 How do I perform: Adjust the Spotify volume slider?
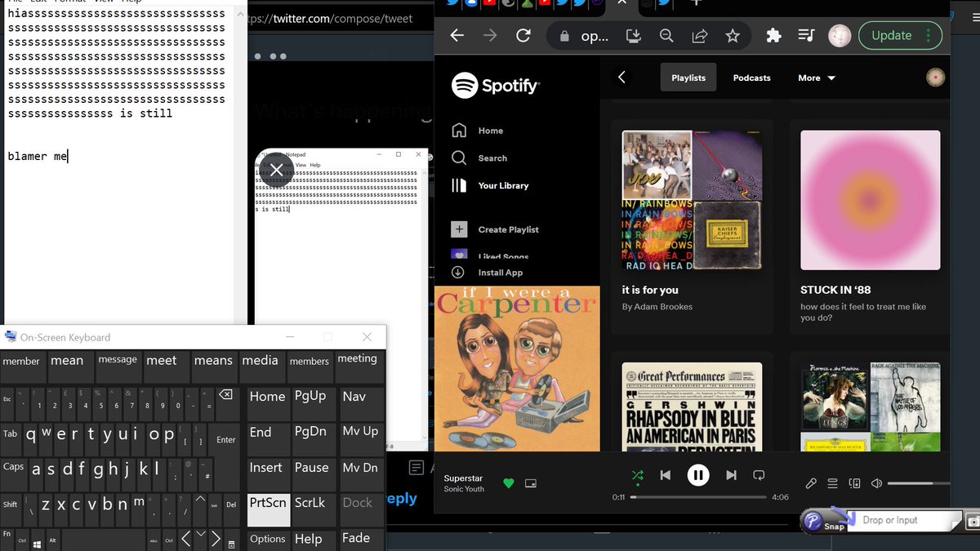point(919,483)
